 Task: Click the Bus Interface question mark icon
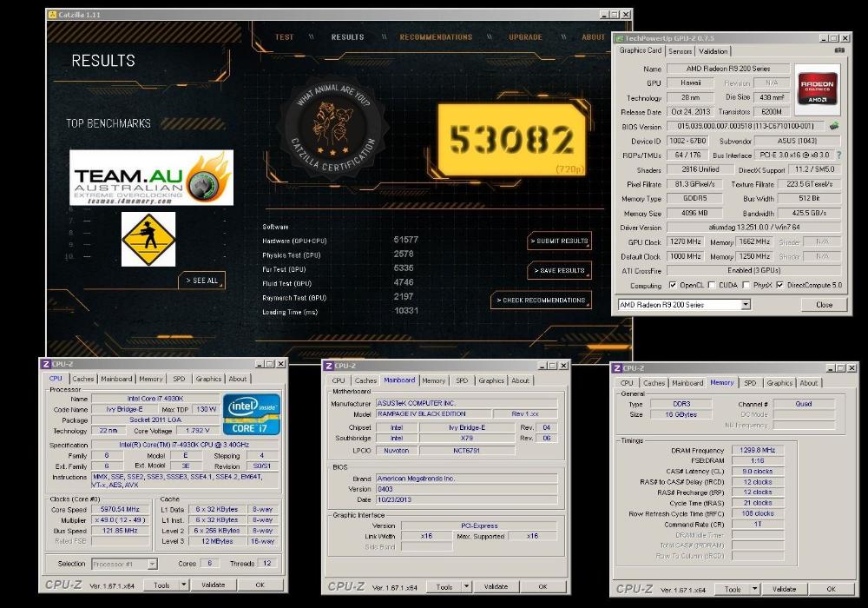839,155
